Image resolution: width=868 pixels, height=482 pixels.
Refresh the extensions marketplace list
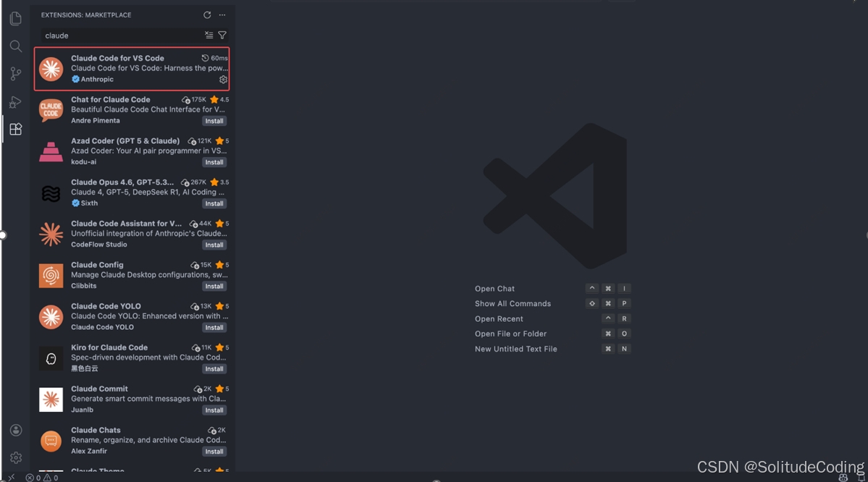(x=207, y=15)
